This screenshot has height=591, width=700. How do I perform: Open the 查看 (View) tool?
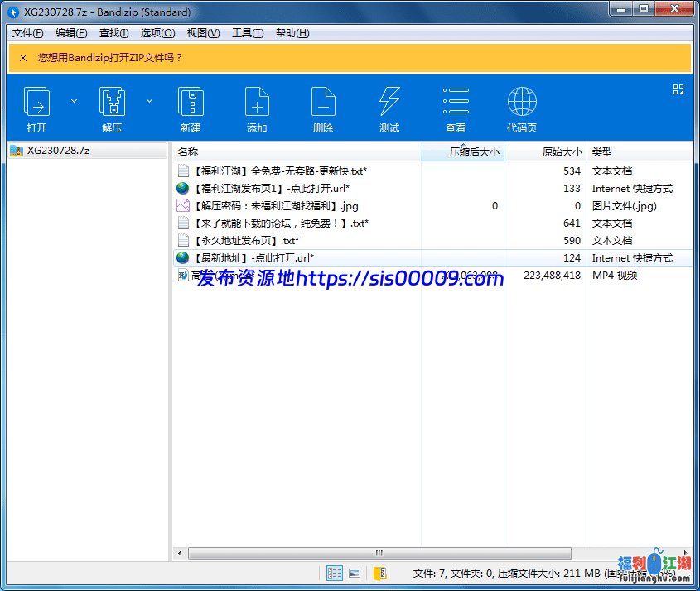click(x=456, y=103)
